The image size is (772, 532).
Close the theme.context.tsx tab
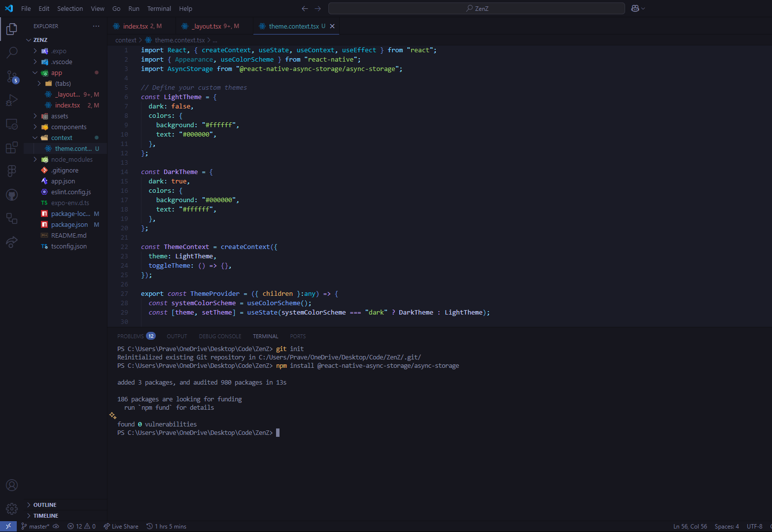tap(332, 26)
